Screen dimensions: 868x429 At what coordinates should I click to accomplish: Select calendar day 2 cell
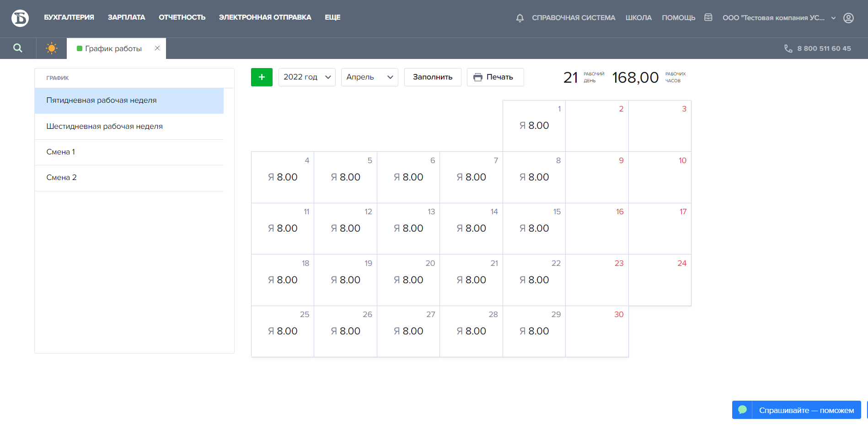597,126
